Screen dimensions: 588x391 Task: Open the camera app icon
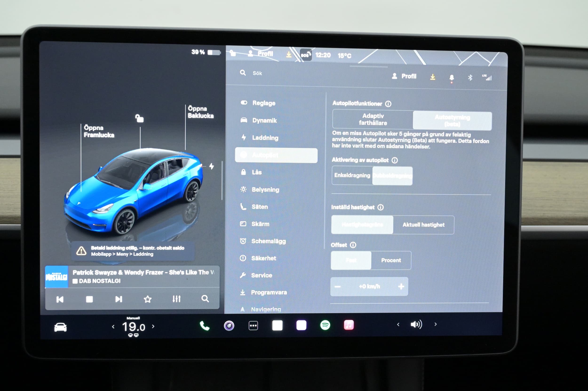click(x=229, y=326)
